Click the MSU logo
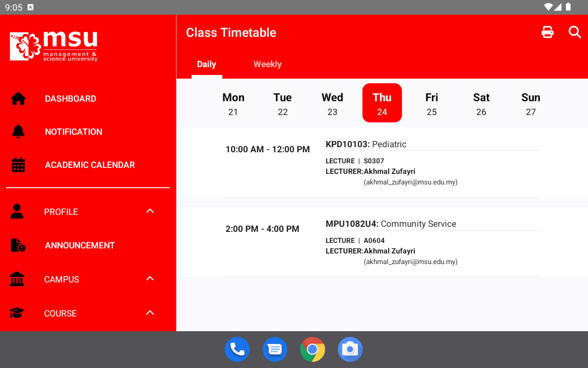 click(54, 46)
